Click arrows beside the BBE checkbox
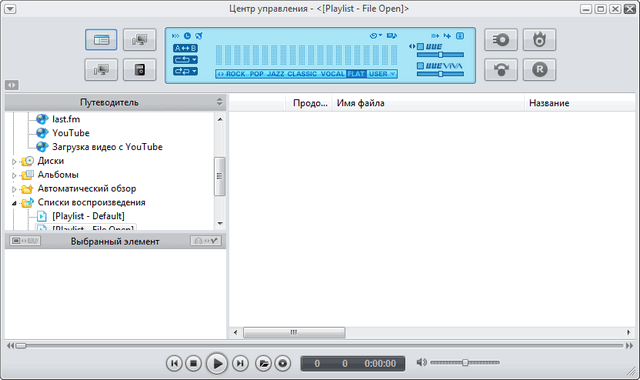The image size is (640, 380). click(412, 47)
